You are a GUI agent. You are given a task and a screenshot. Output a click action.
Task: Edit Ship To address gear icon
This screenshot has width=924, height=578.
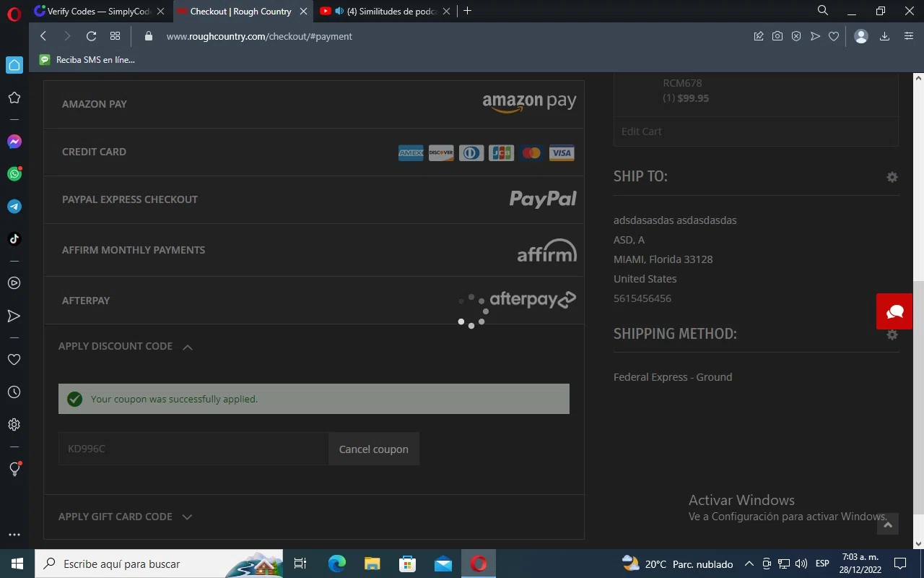coord(892,177)
